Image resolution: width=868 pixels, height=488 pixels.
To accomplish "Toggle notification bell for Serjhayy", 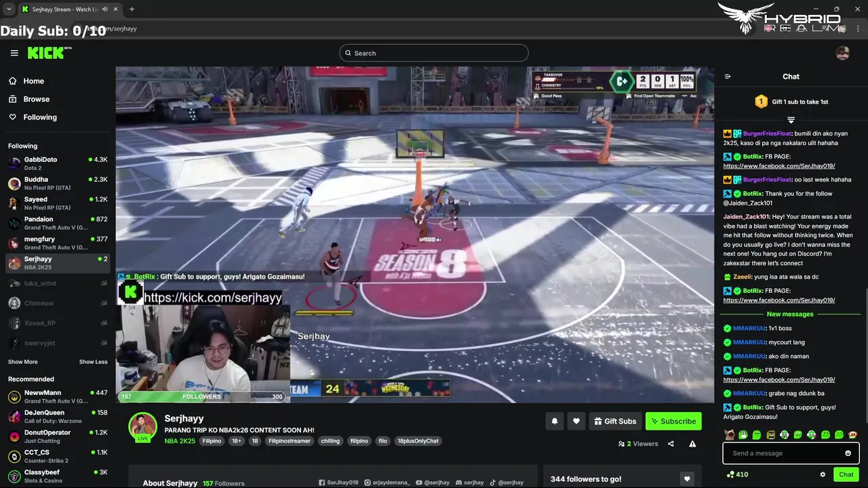I will [x=554, y=421].
